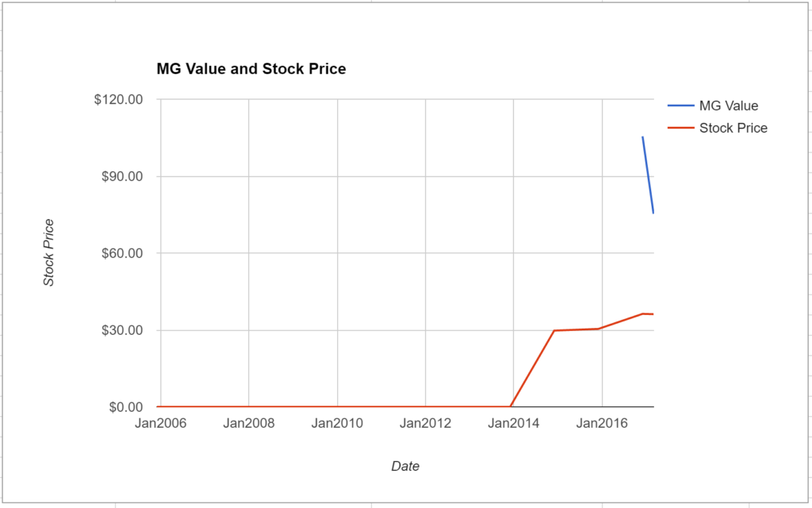Select the $0.00 y-axis label

[x=125, y=407]
